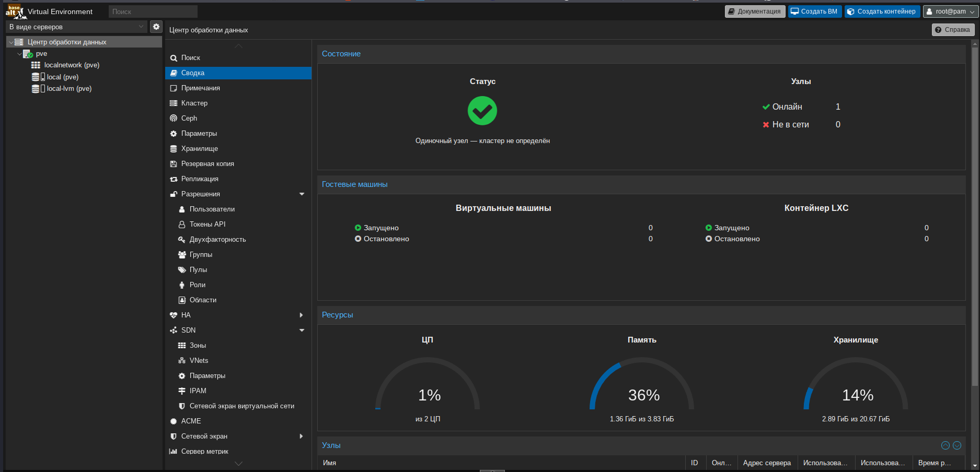Click the ACME certificate icon
980x472 pixels.
coord(174,421)
